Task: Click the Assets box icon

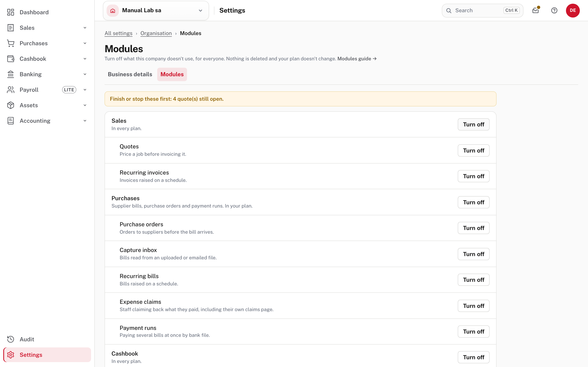Action: click(x=10, y=105)
